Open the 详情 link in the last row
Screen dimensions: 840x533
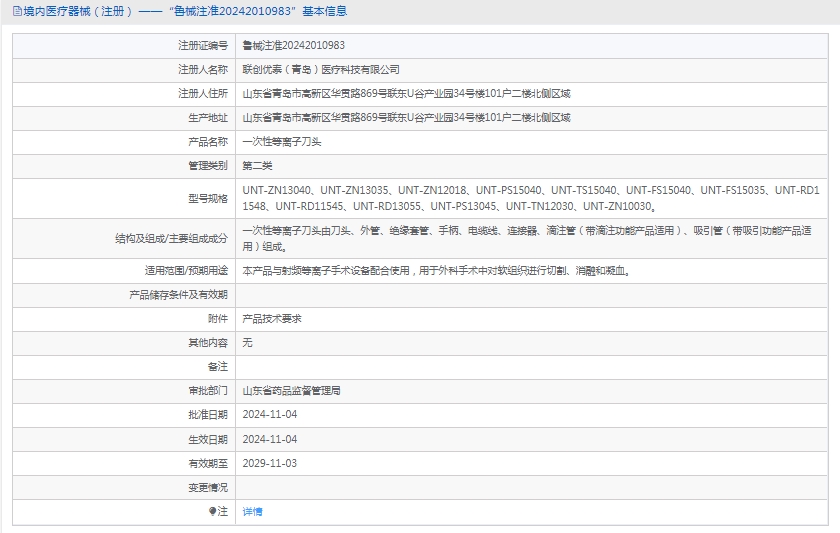(x=252, y=512)
